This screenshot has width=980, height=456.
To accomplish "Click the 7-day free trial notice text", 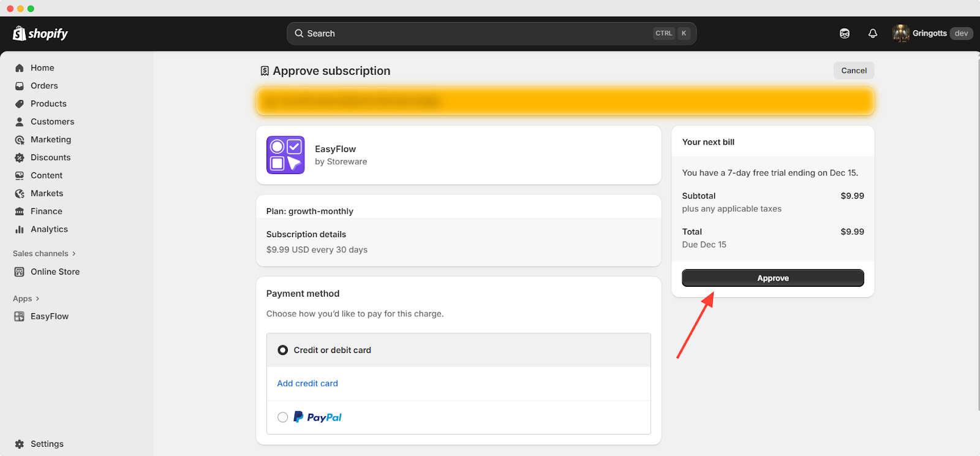I will click(770, 173).
